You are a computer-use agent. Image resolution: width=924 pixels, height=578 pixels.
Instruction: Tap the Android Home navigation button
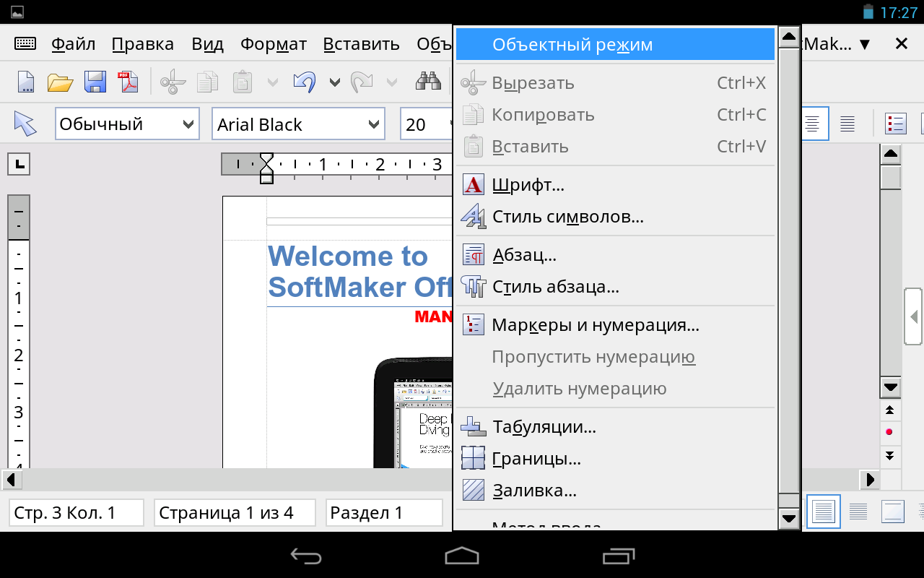tap(462, 555)
